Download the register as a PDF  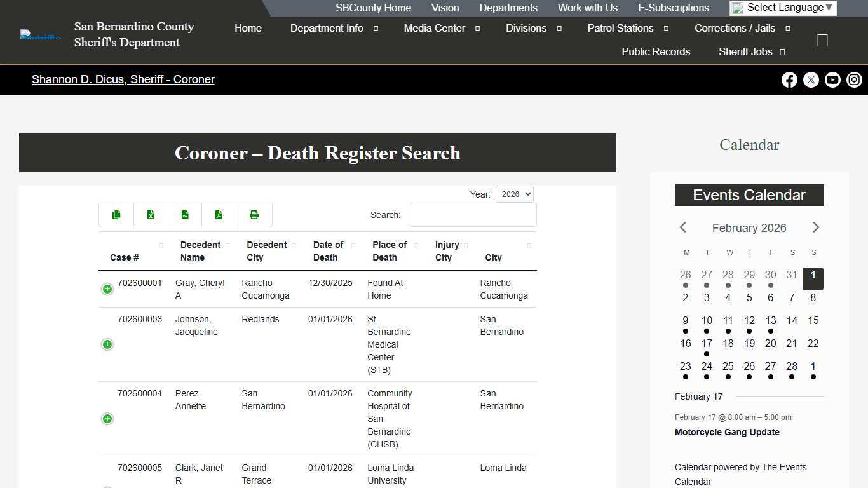pyautogui.click(x=219, y=215)
